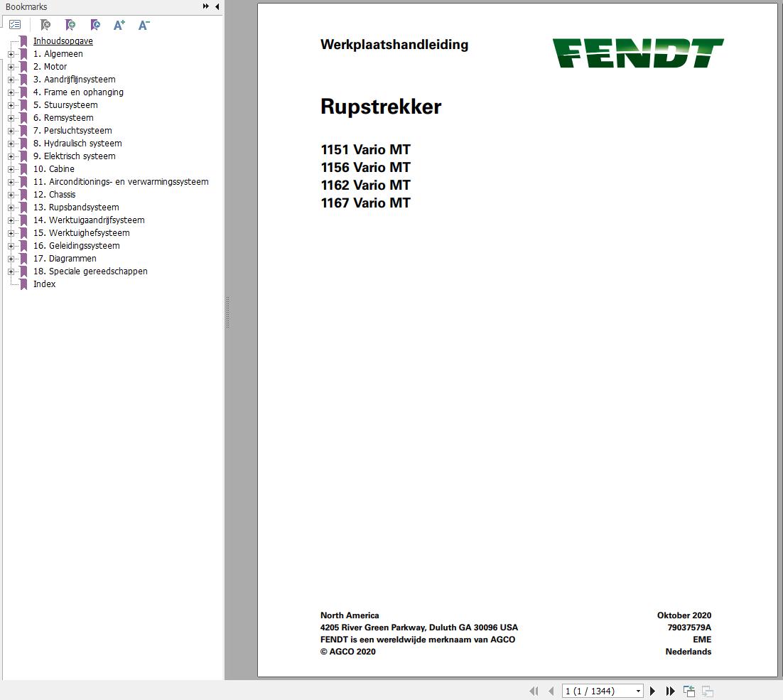Click the delete bookmark icon
This screenshot has width=783, height=700.
pyautogui.click(x=45, y=24)
